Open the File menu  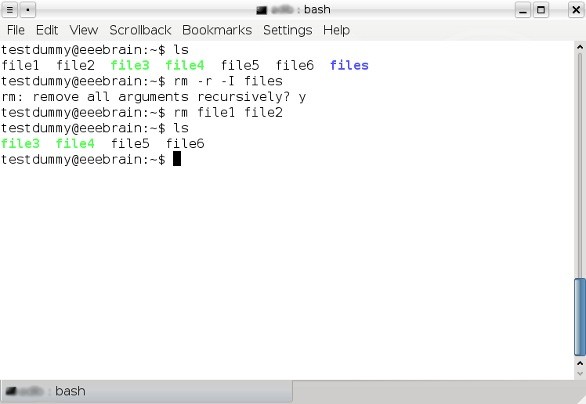pos(16,30)
